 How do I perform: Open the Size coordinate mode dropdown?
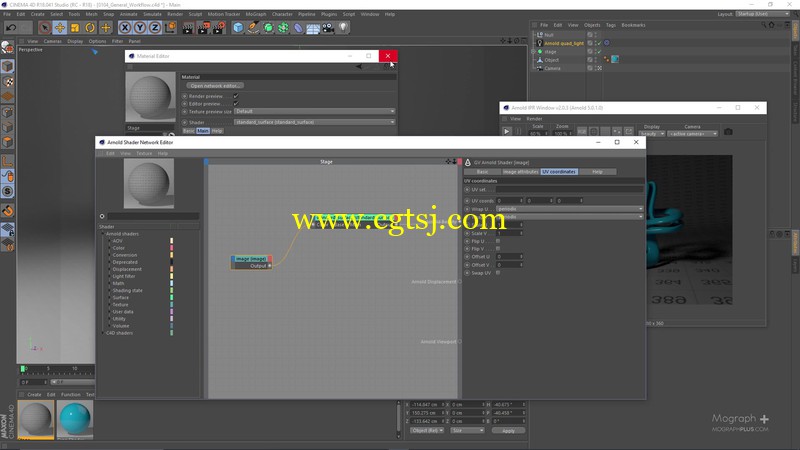pyautogui.click(x=467, y=431)
